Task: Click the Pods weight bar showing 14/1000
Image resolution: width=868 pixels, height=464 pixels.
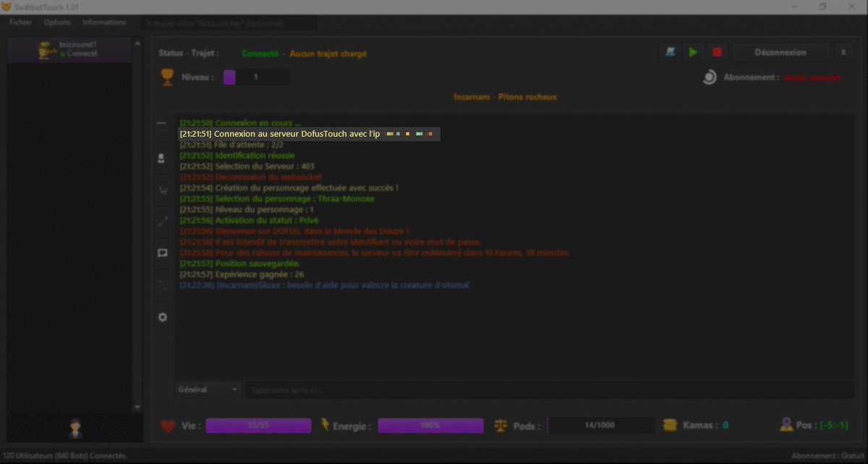Action: point(601,426)
